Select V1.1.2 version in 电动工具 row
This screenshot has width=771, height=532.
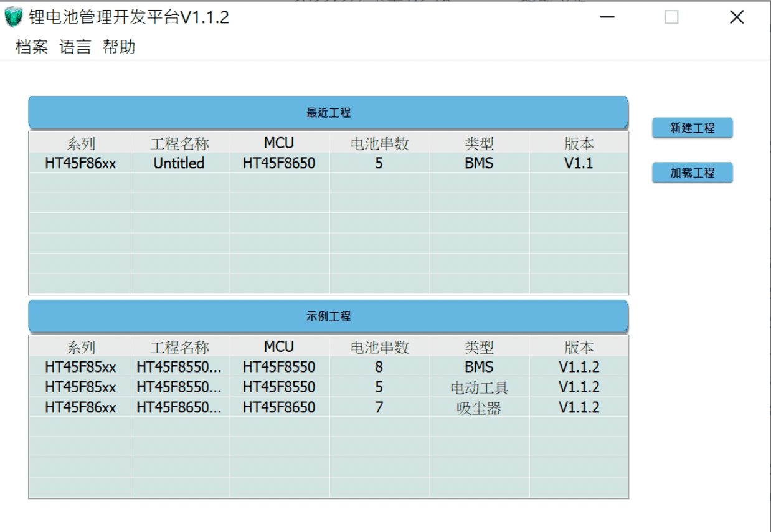[579, 387]
